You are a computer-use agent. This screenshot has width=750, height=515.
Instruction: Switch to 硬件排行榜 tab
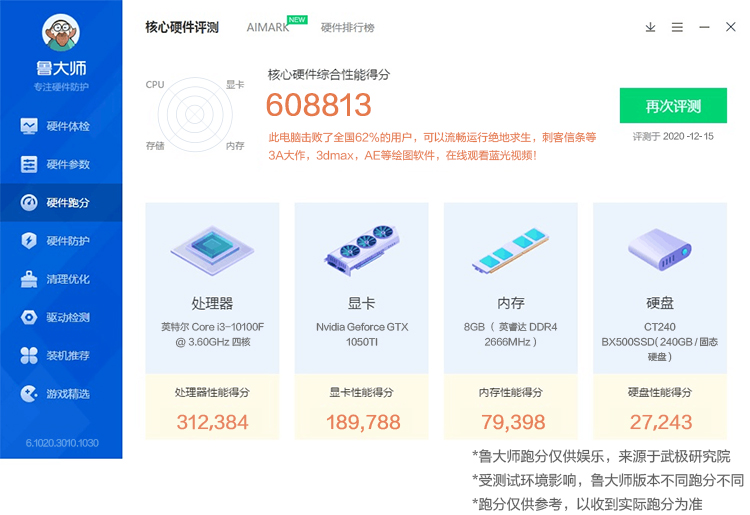click(x=347, y=28)
